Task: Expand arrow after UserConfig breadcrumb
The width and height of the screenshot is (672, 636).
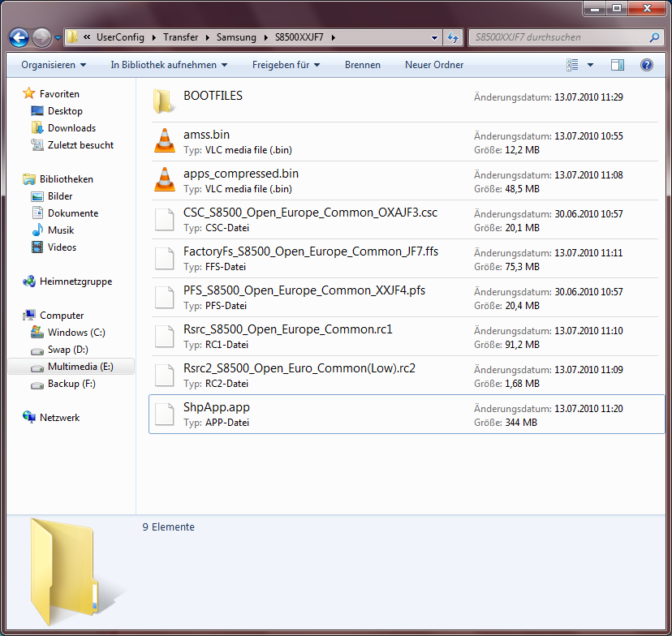Action: coord(154,37)
